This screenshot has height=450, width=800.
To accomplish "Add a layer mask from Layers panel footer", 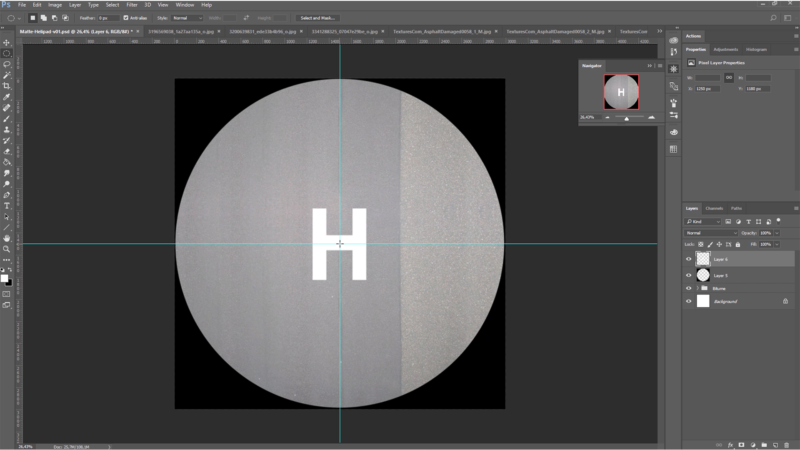I will pyautogui.click(x=741, y=445).
